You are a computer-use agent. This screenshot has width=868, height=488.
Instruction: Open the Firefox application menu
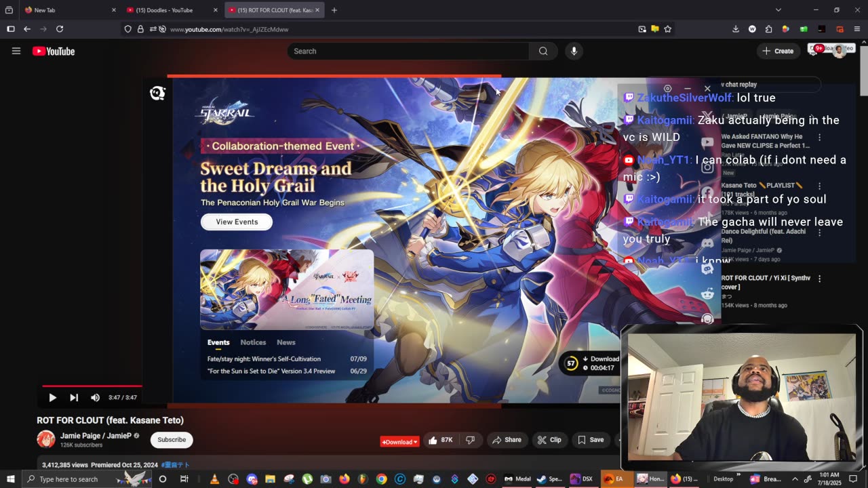point(858,29)
